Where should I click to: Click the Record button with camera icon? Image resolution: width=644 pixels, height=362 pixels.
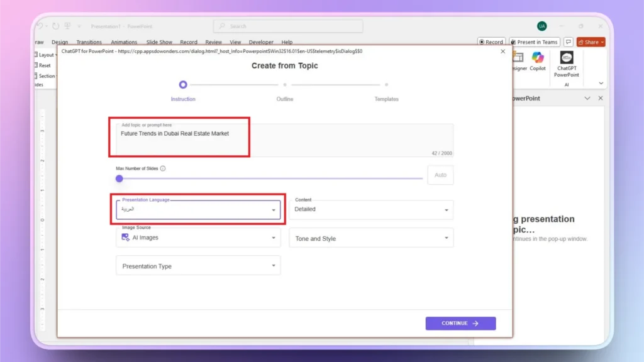point(491,41)
